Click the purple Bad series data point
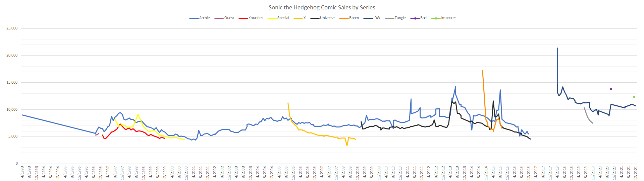The image size is (644, 181). click(x=611, y=89)
